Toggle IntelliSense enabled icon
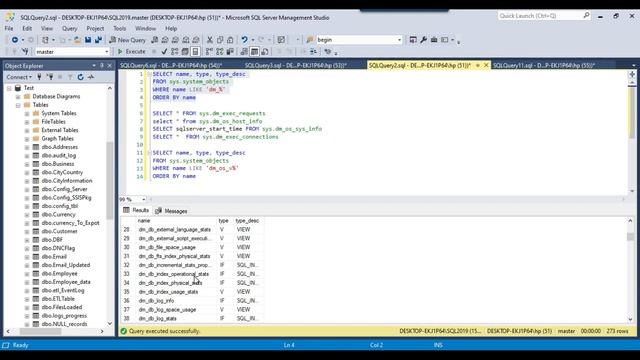 [x=195, y=51]
